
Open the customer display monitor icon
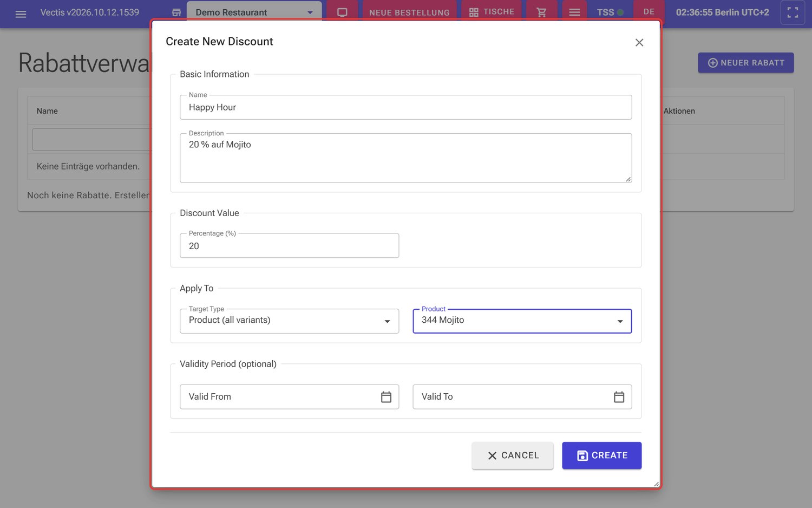point(342,12)
